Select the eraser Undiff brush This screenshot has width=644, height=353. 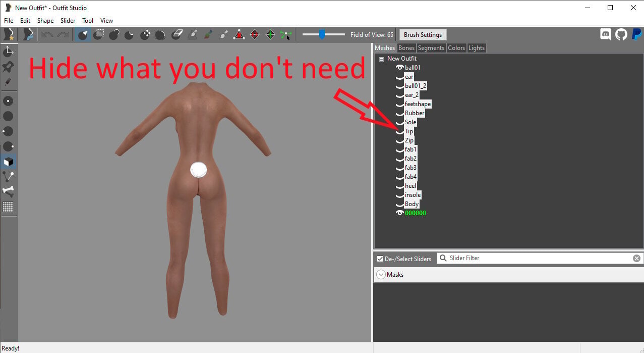click(177, 35)
